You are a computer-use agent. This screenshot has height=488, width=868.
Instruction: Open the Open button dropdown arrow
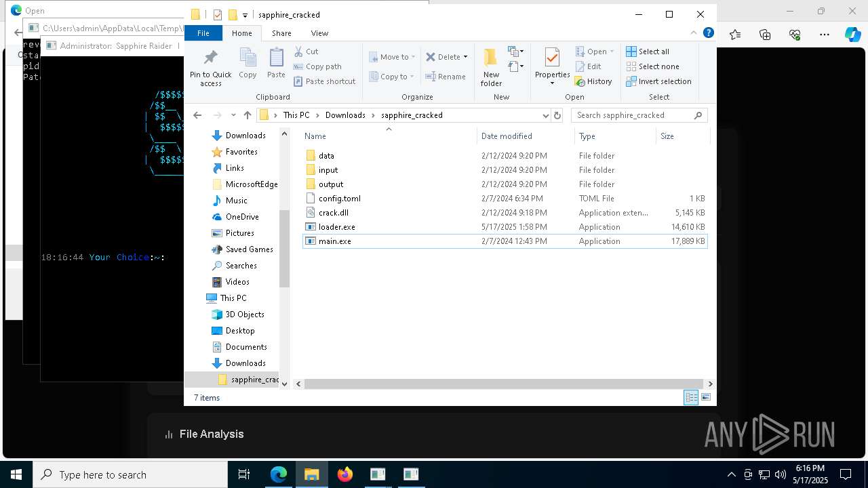pos(612,52)
